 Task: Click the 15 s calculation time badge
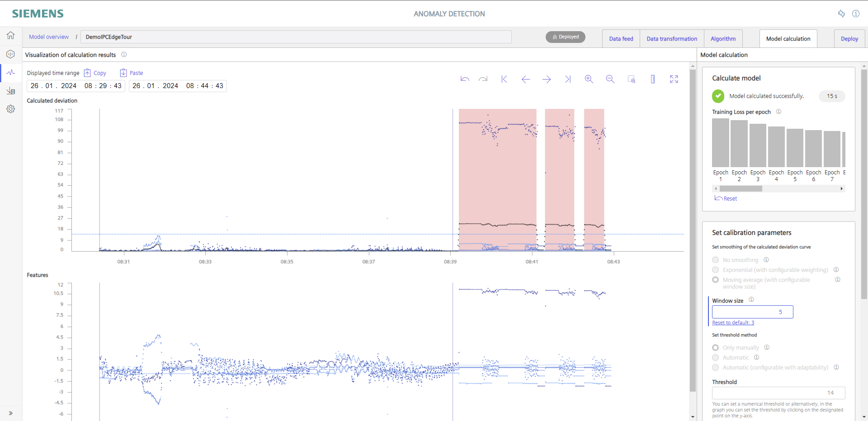(832, 96)
